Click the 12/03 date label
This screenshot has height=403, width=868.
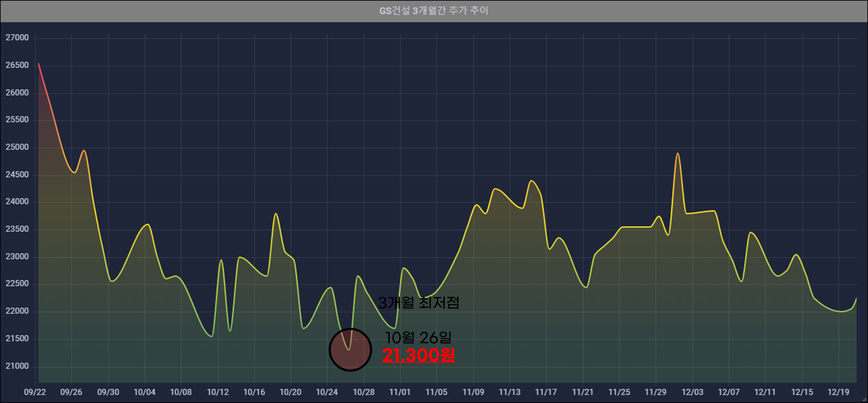pyautogui.click(x=693, y=392)
